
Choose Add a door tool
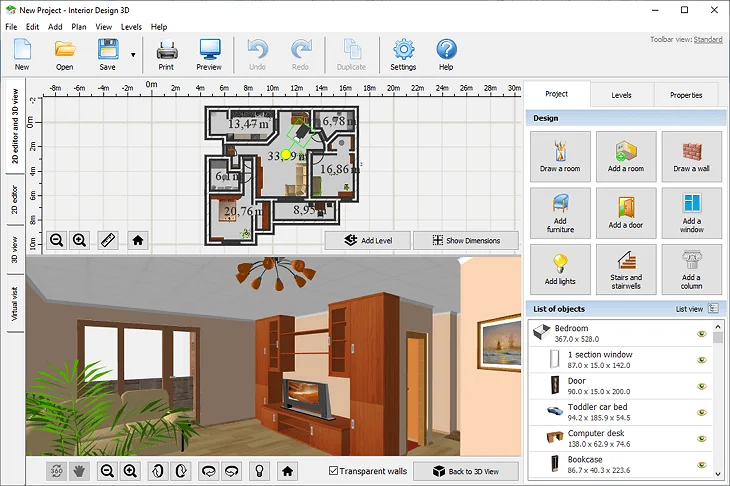(626, 213)
